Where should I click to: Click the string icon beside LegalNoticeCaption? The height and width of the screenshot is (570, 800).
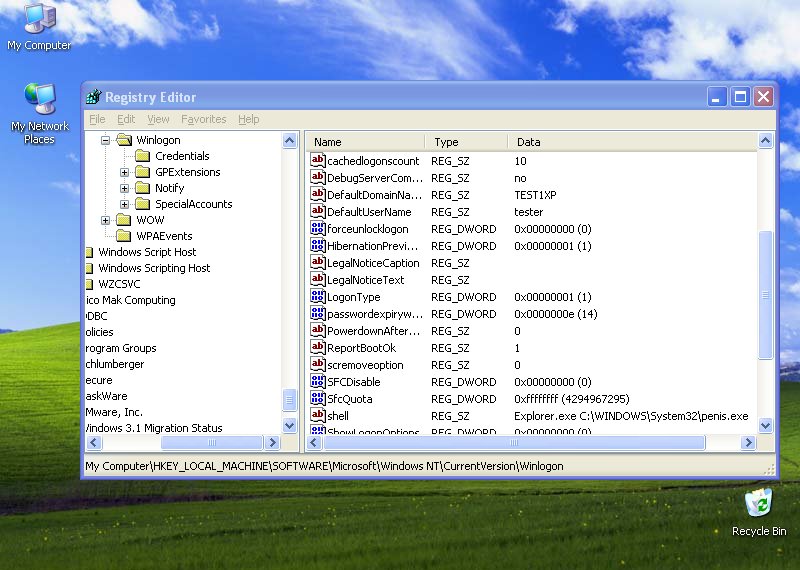(x=318, y=263)
